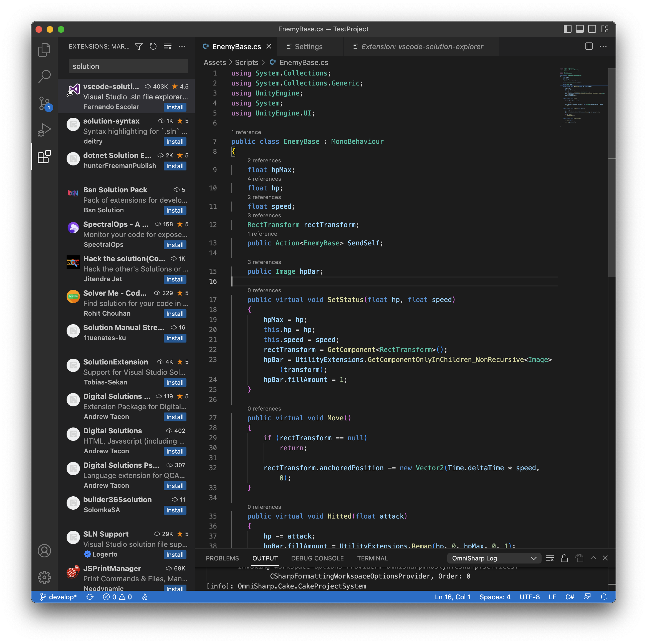The image size is (647, 644).
Task: Maximize panel size with chevron up
Action: [x=593, y=558]
